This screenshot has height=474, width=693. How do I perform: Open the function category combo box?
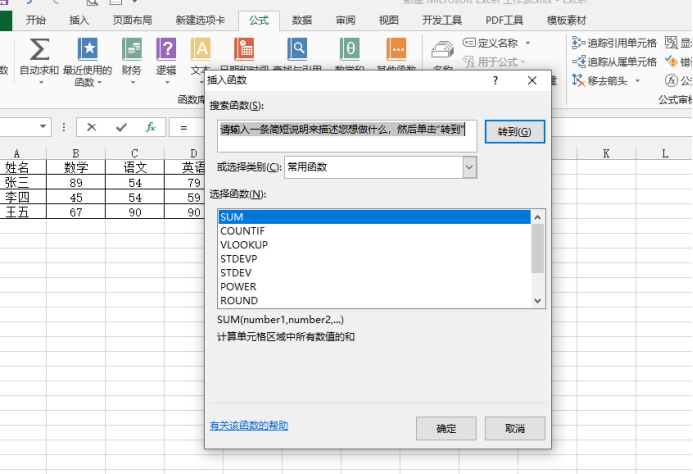coord(381,168)
